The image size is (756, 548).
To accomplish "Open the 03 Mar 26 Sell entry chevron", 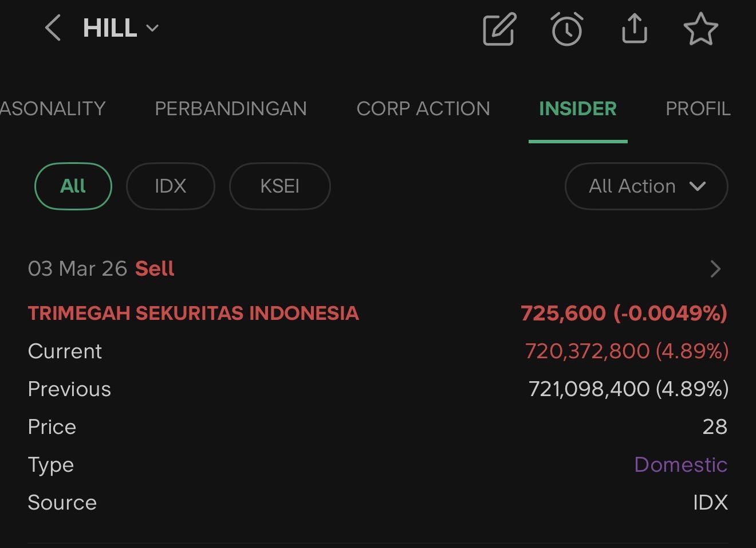I will click(715, 268).
